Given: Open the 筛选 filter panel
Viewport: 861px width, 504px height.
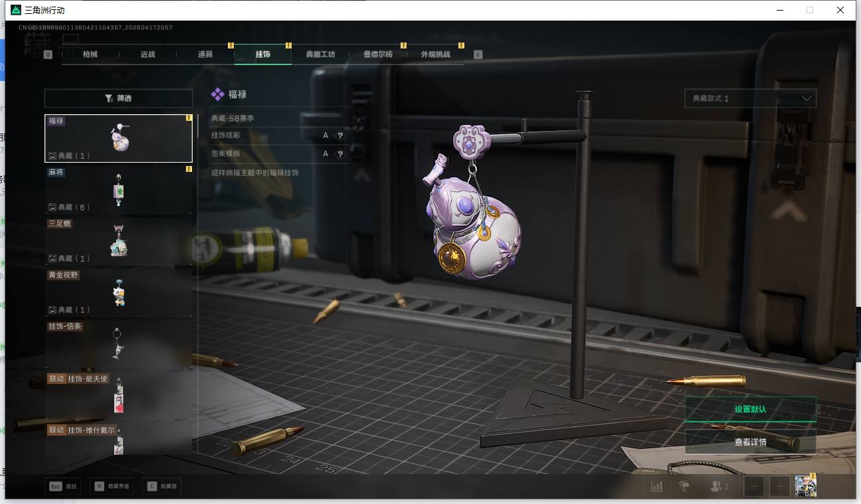Looking at the screenshot, I should point(118,98).
